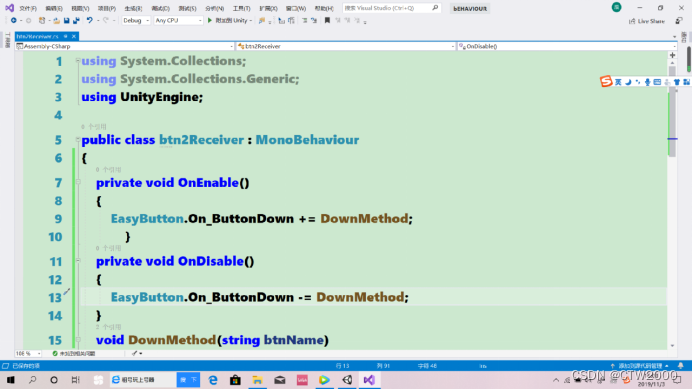Image resolution: width=693 pixels, height=390 pixels.
Task: Click the redo arrow icon
Action: [x=106, y=20]
